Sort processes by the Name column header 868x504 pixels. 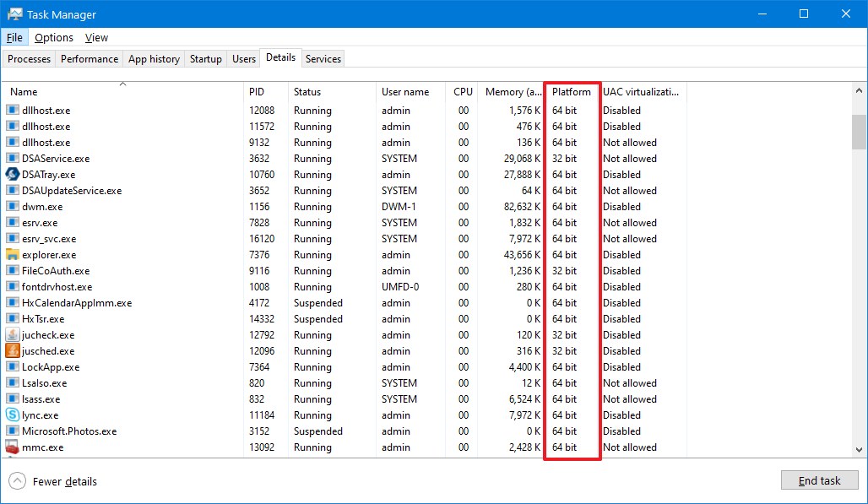tap(24, 92)
